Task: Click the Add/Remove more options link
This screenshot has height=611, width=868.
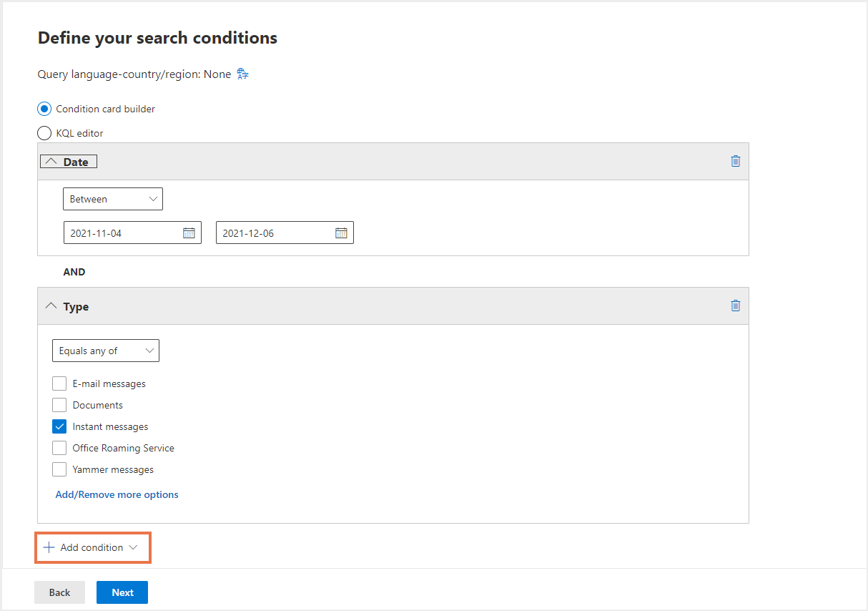Action: 117,494
